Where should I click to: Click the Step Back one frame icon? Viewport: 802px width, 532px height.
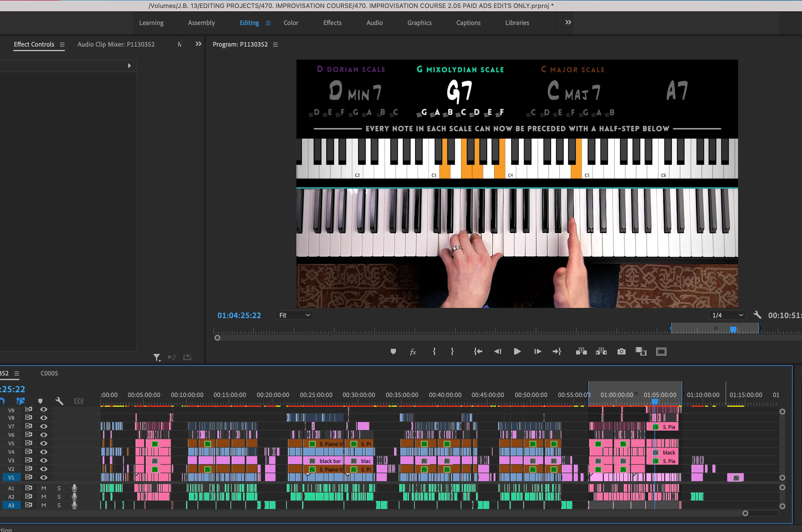(x=498, y=352)
